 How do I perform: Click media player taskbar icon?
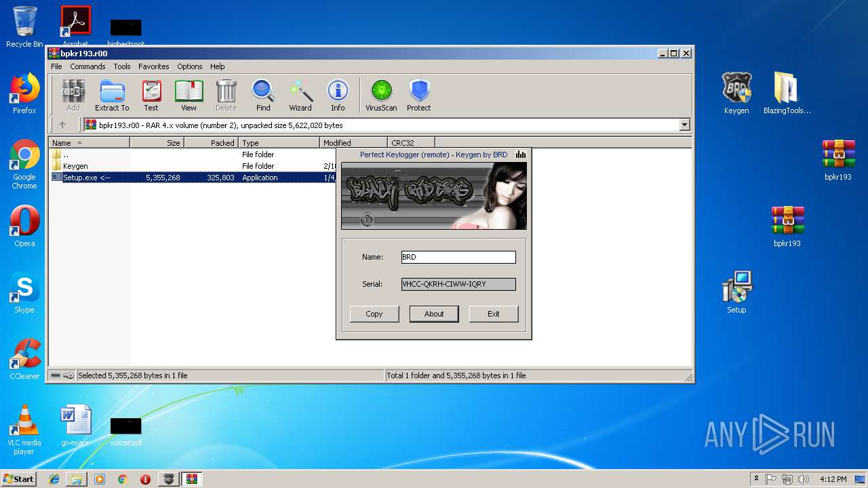coord(100,479)
